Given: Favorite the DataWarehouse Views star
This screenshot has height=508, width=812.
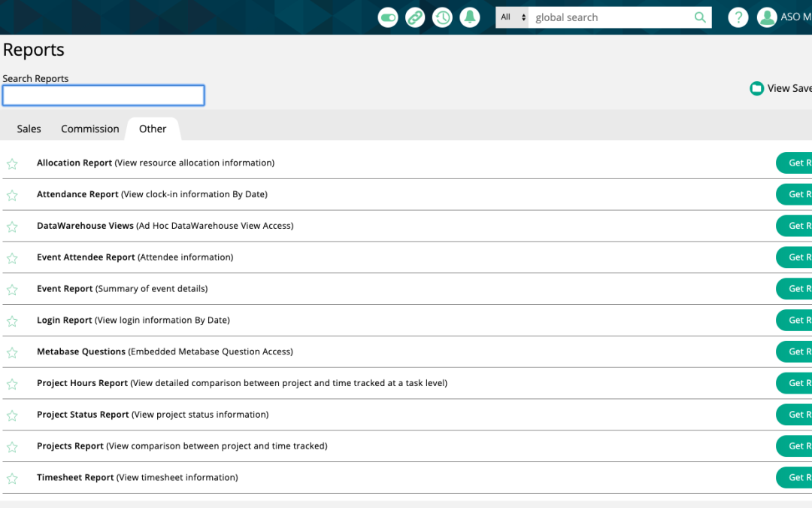Looking at the screenshot, I should click(x=13, y=227).
